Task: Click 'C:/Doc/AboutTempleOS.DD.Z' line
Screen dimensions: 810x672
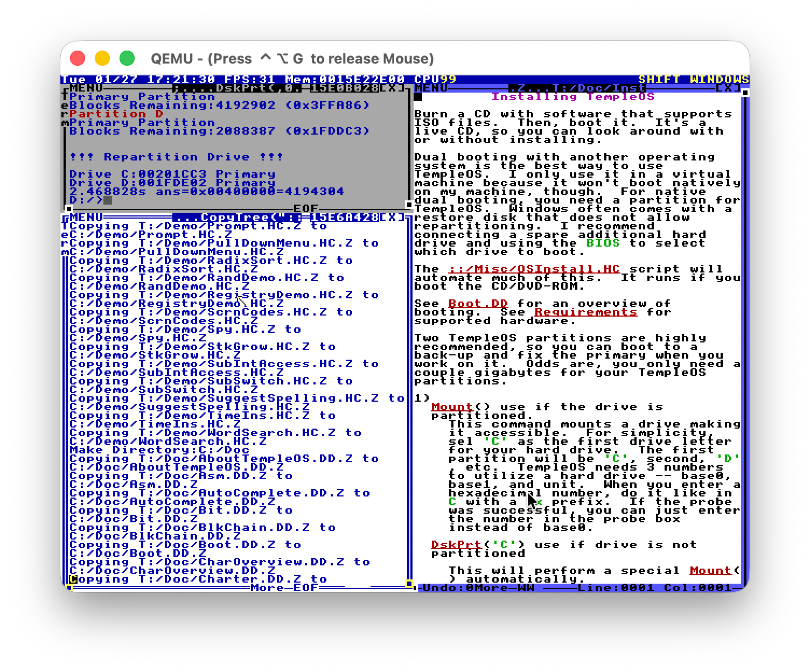Action: [177, 467]
